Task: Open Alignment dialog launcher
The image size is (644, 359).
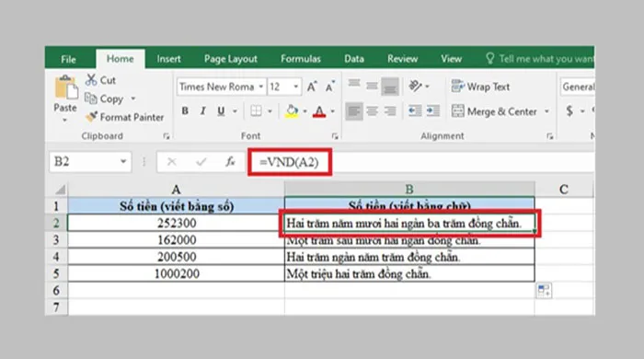Action: (550, 136)
